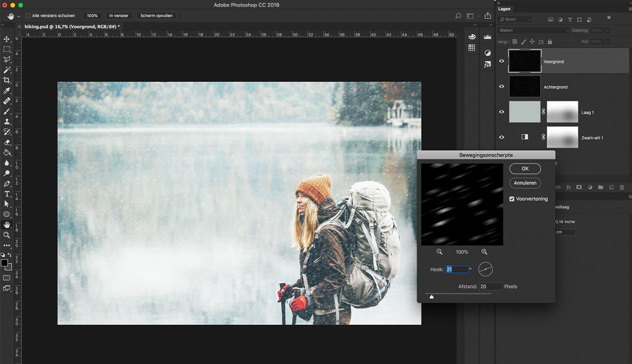Select the Eyedropper tool
This screenshot has height=364, width=632.
click(7, 91)
